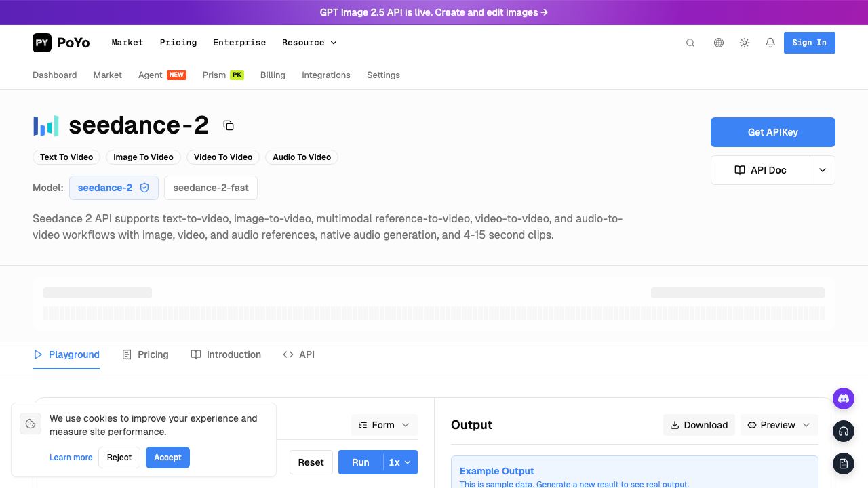The width and height of the screenshot is (868, 488).
Task: Click the Reset button
Action: tap(311, 462)
